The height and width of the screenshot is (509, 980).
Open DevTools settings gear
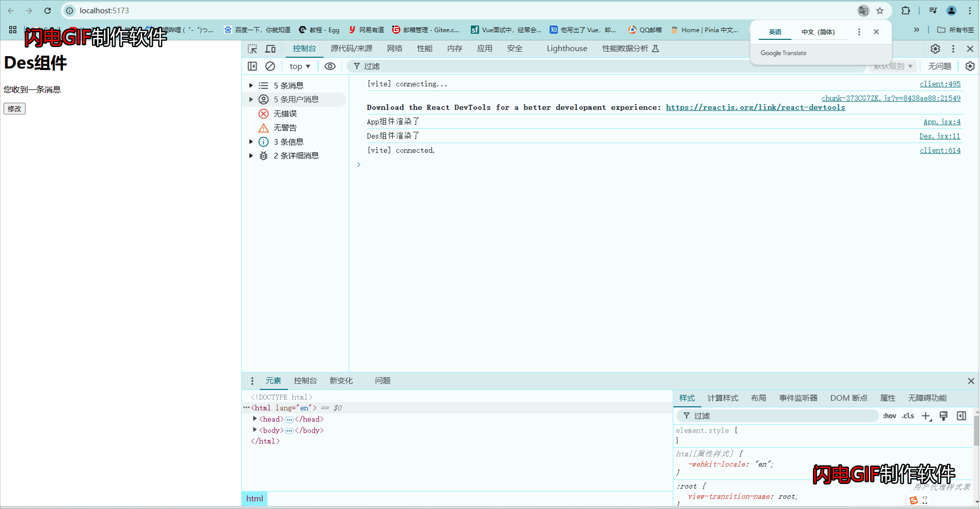[935, 49]
